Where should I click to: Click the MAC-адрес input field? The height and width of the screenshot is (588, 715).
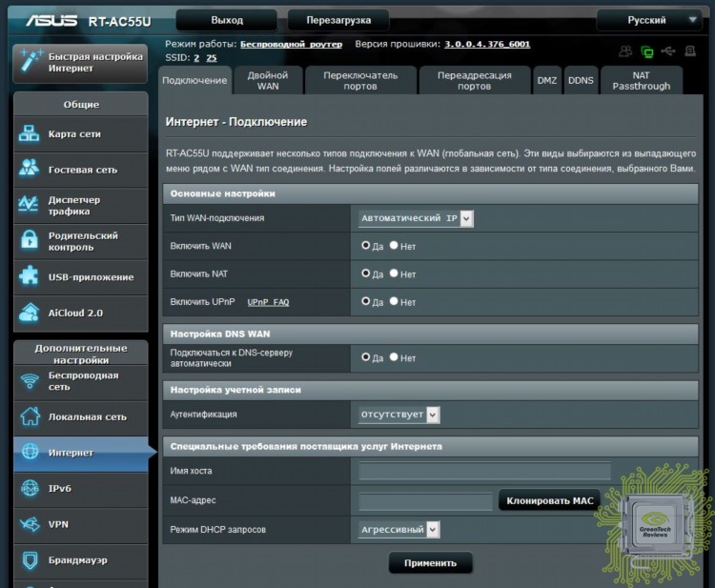click(x=425, y=501)
